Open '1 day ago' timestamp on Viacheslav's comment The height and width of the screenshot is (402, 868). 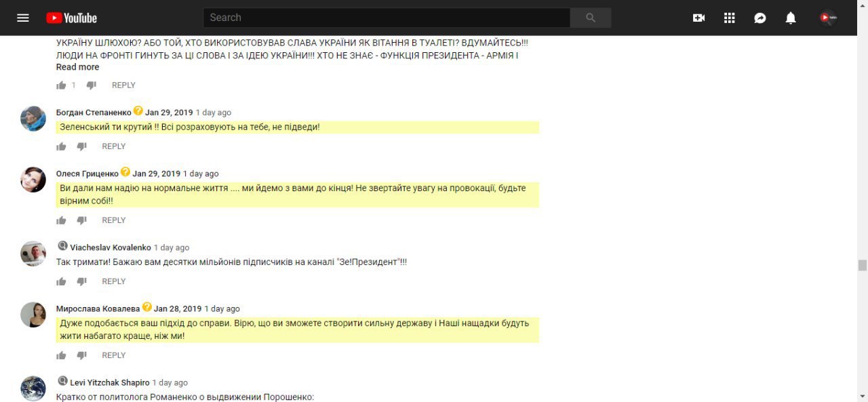pos(172,247)
